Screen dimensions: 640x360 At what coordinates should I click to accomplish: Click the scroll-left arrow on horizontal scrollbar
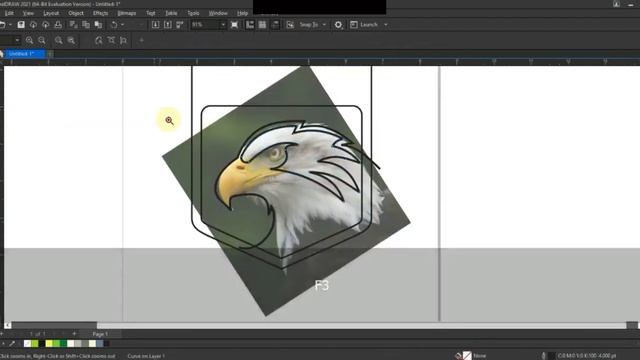pos(7,325)
